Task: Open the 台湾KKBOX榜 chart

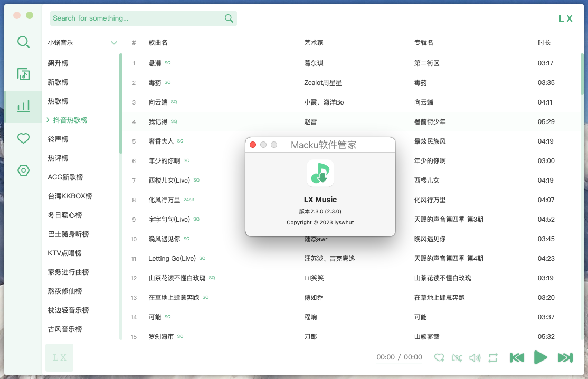Action: [x=70, y=196]
